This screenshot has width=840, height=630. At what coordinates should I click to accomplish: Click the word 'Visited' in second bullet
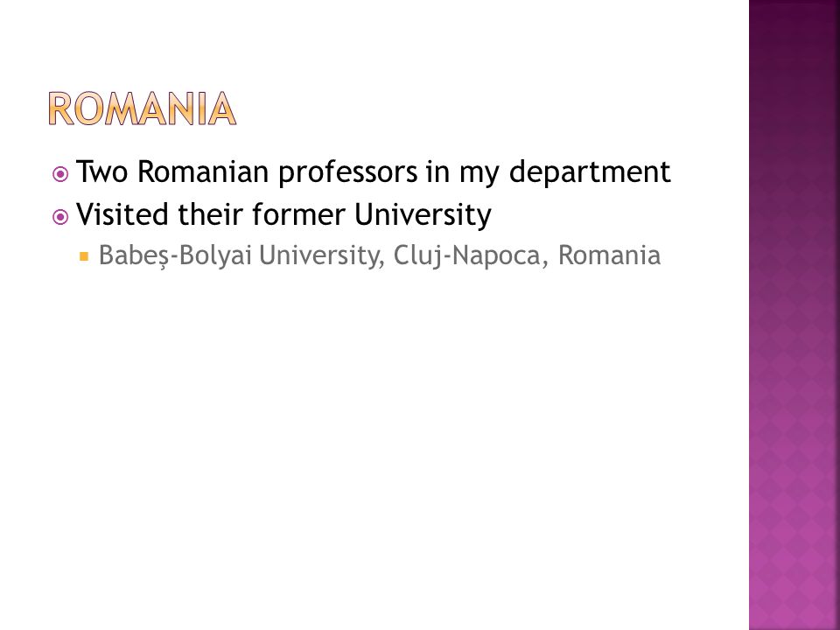[x=122, y=214]
